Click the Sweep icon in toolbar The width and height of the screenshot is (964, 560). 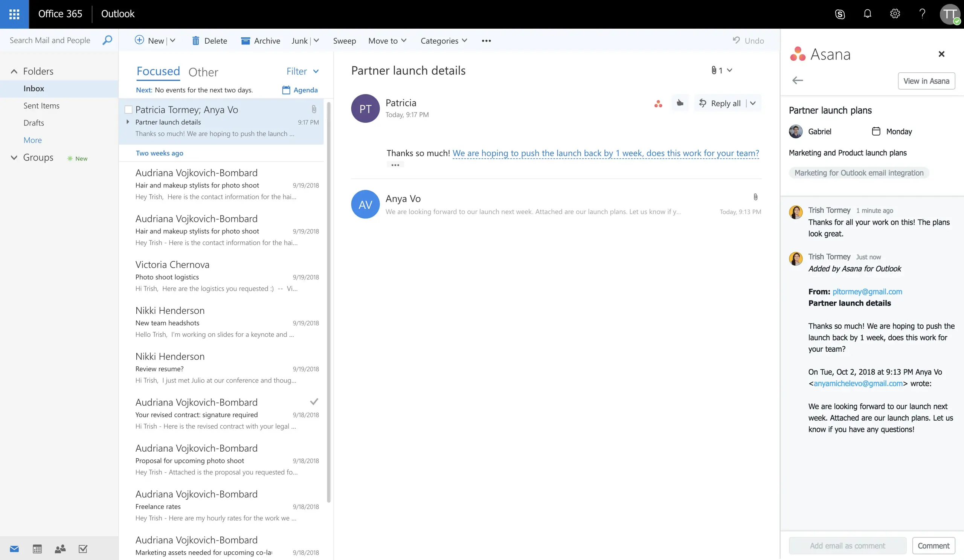[344, 41]
